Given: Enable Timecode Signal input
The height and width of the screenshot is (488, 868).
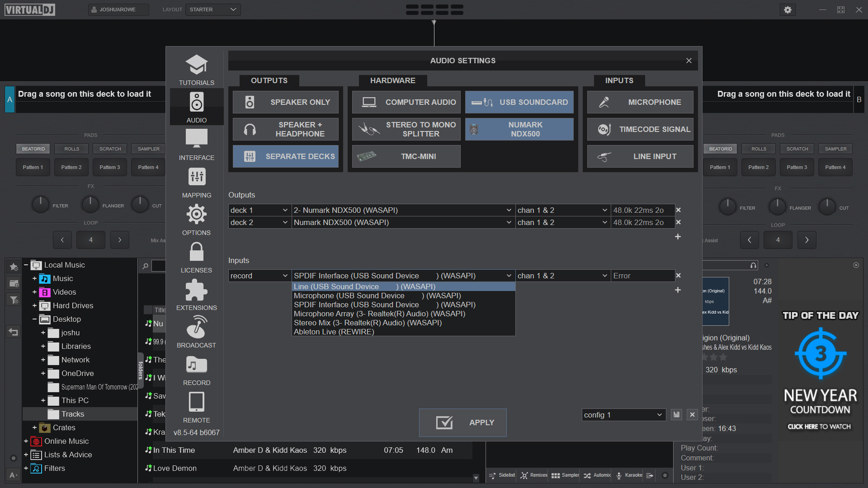Looking at the screenshot, I should click(x=640, y=129).
